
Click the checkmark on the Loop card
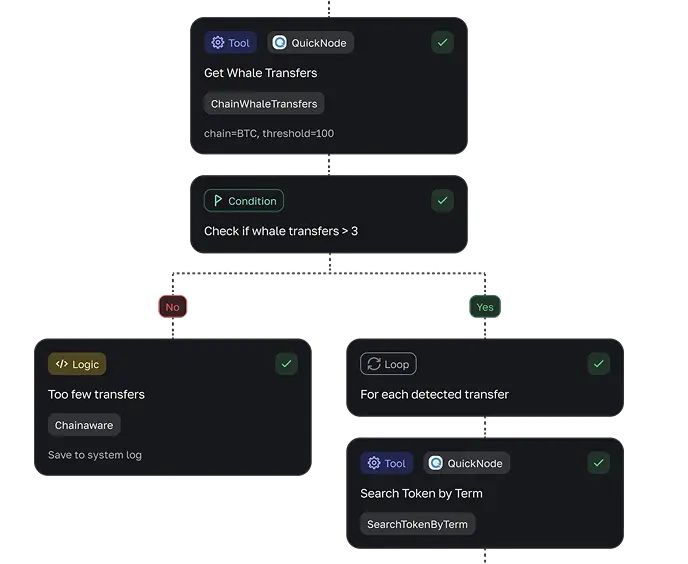pyautogui.click(x=598, y=364)
